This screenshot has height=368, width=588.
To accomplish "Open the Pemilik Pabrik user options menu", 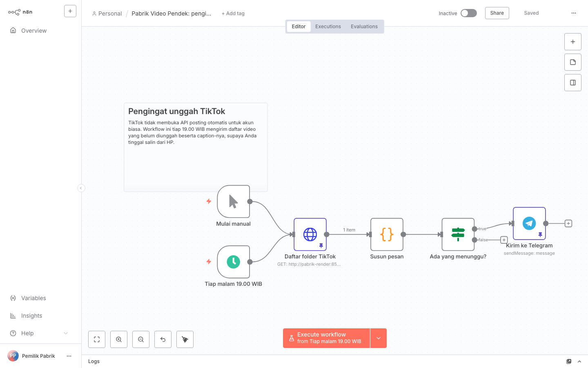I will [69, 356].
